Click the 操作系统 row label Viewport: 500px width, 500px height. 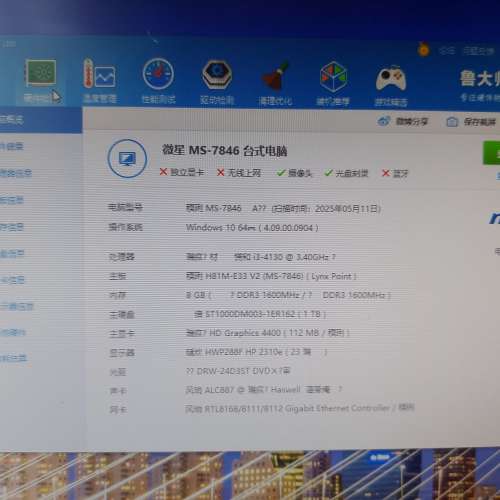tap(125, 227)
